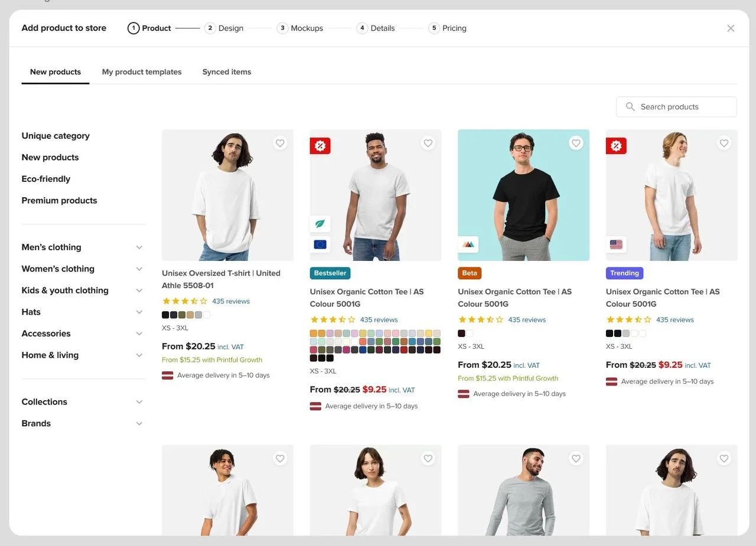Toggle heart on the Bestseller Organic Cotton Tee

428,143
